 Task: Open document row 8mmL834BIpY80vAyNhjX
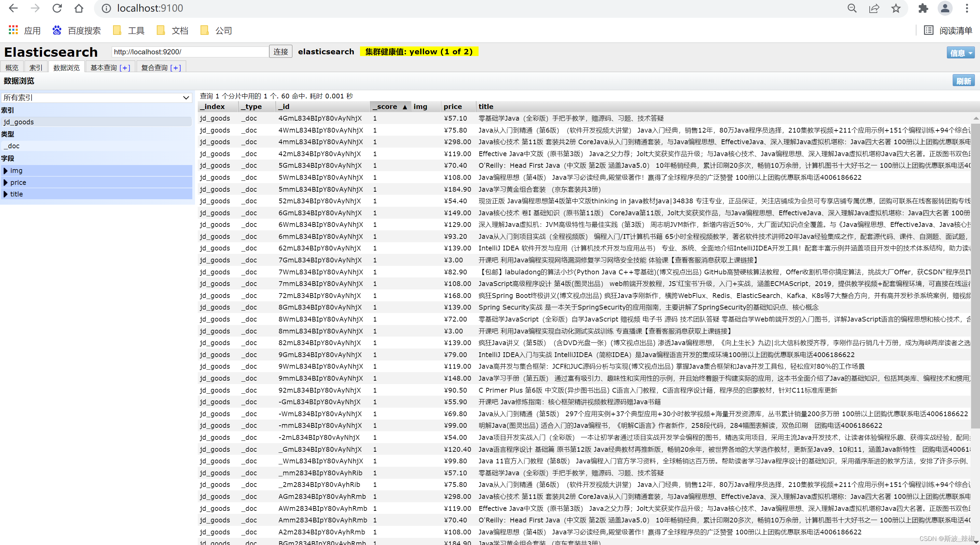584,331
